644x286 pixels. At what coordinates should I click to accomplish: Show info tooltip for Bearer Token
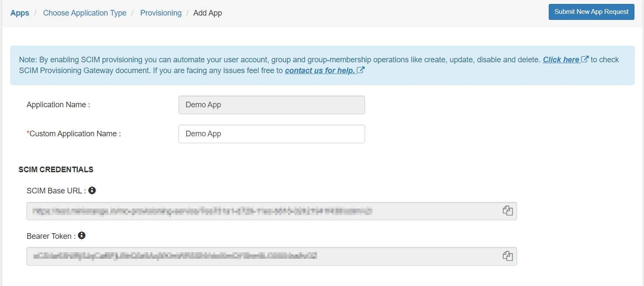[x=81, y=235]
